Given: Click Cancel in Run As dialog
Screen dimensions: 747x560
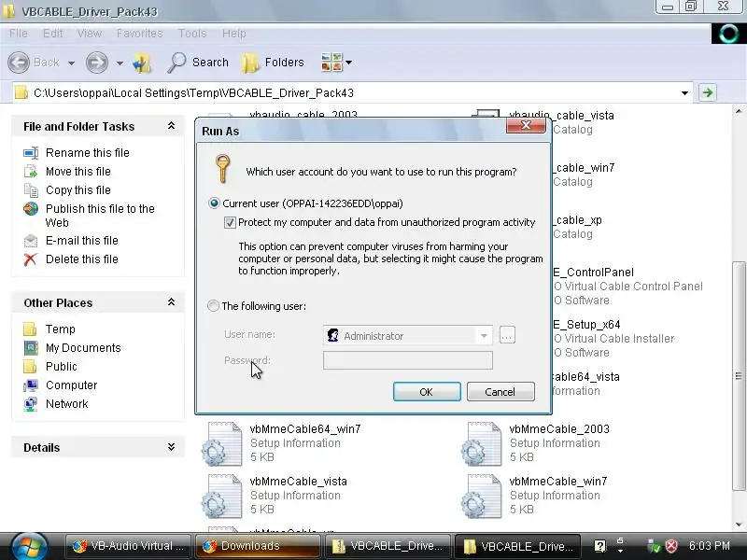Looking at the screenshot, I should [x=500, y=391].
